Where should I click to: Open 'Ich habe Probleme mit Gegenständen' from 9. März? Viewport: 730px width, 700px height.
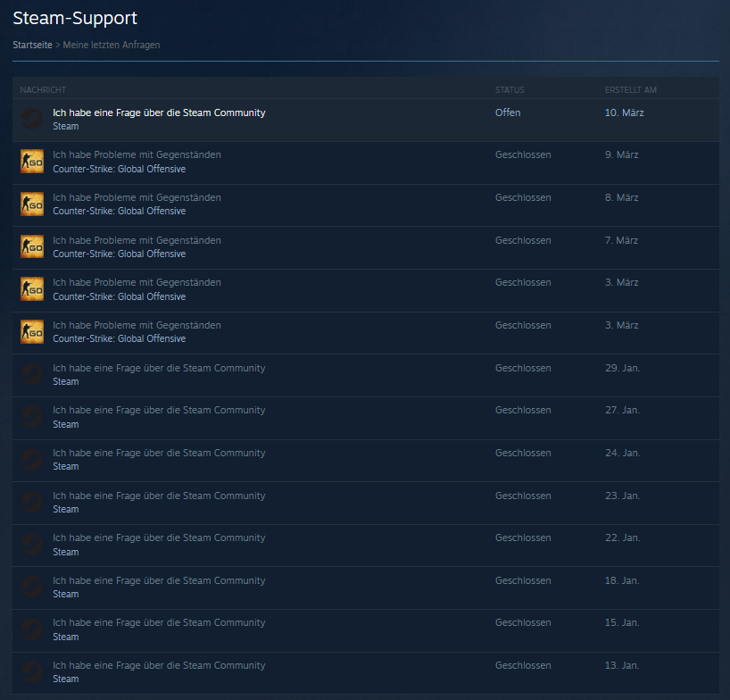click(x=137, y=154)
